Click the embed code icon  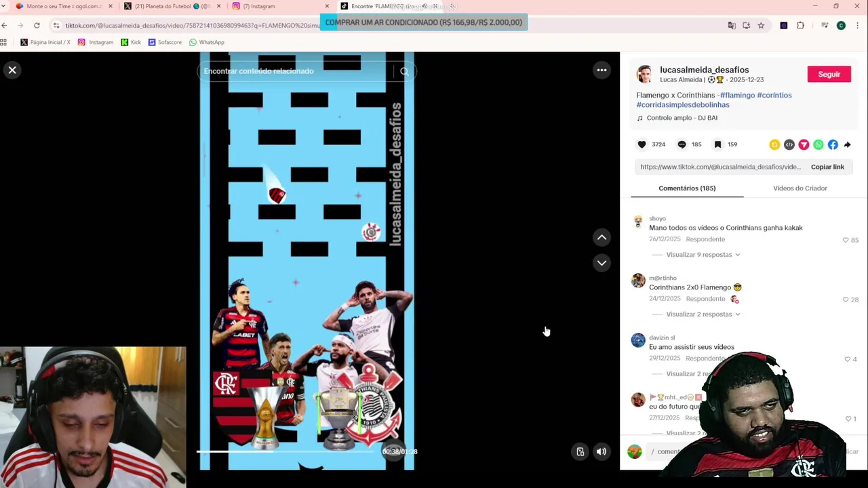click(x=789, y=144)
